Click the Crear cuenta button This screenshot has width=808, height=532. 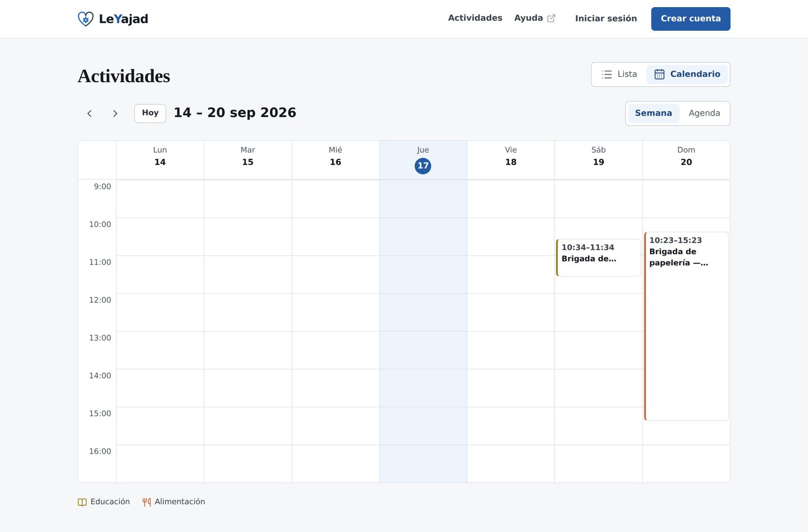tap(690, 19)
